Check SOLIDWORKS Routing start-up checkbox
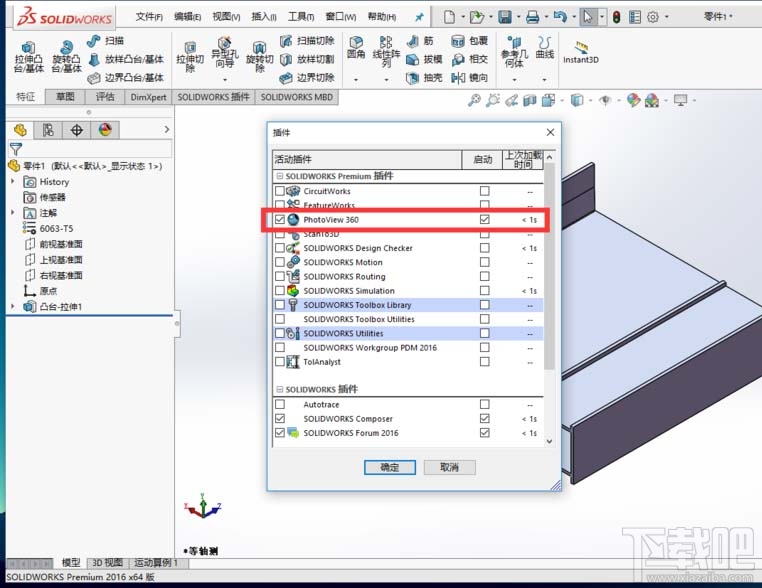The width and height of the screenshot is (762, 588). pyautogui.click(x=485, y=277)
